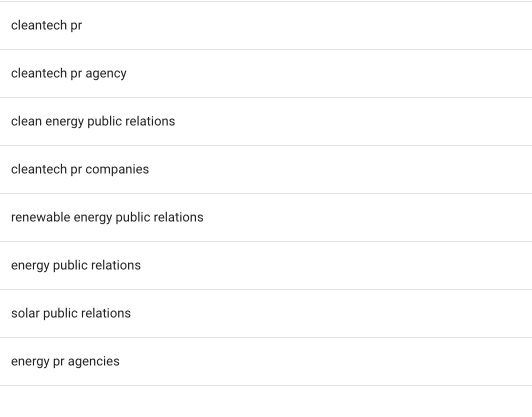Open "renewable energy public relations" keyword

[107, 217]
